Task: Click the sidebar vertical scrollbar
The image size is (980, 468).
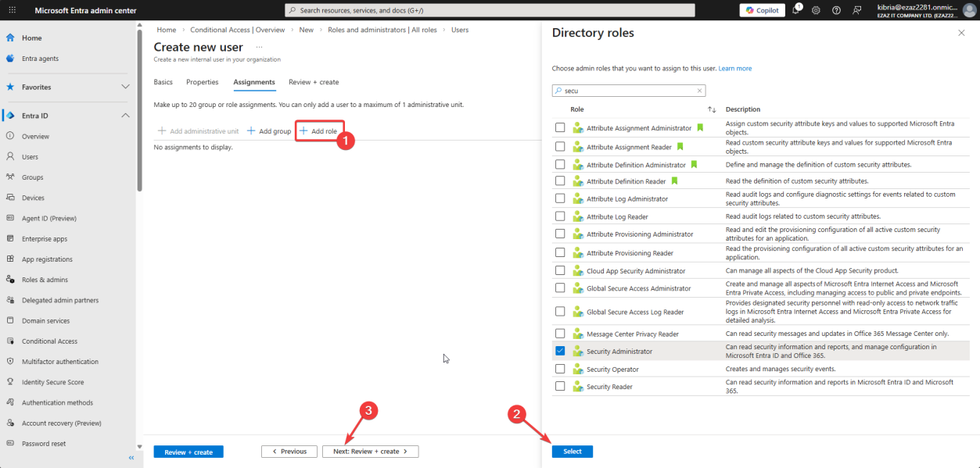Action: (140, 109)
